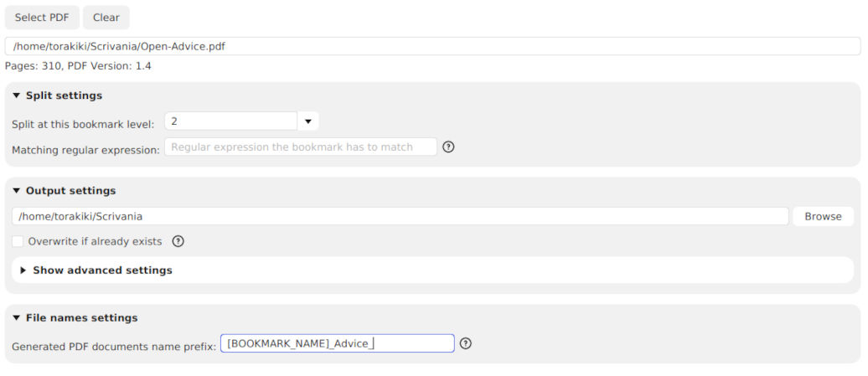Click the generated name prefix text field
The width and height of the screenshot is (868, 376).
click(x=337, y=343)
